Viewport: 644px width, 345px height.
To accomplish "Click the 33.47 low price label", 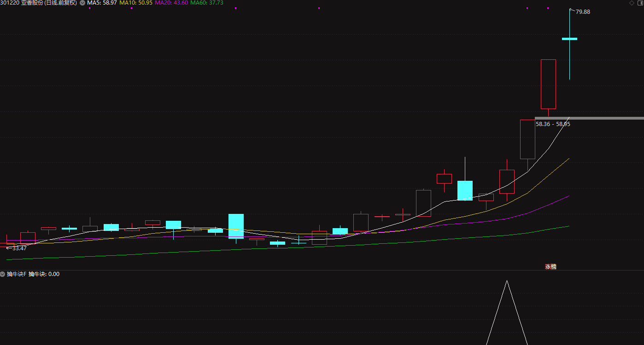I will click(19, 248).
